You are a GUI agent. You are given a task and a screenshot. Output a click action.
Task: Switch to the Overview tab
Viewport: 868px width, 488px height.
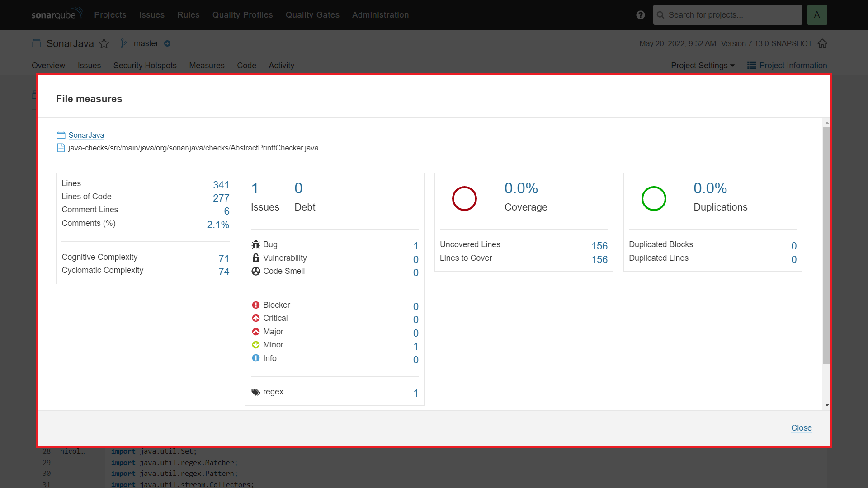(x=48, y=66)
